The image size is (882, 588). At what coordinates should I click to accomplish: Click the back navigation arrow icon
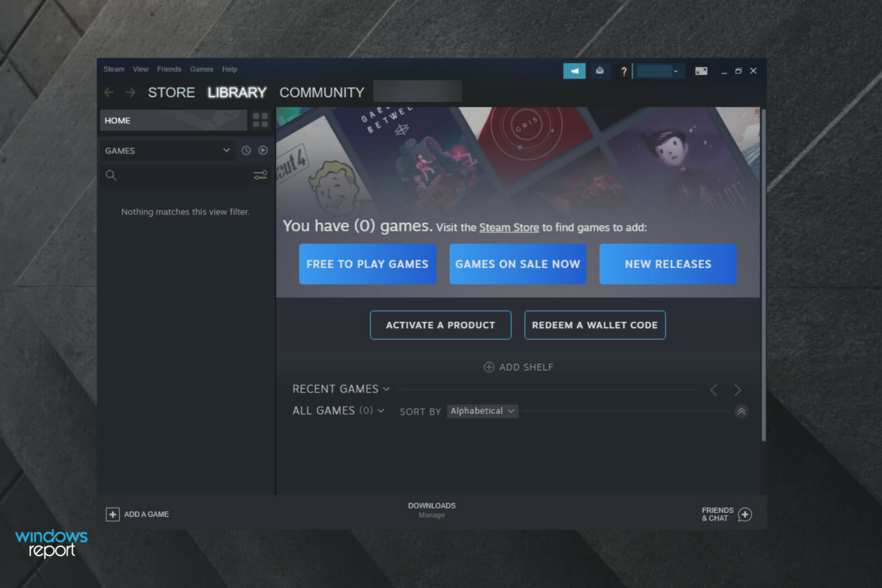(108, 91)
